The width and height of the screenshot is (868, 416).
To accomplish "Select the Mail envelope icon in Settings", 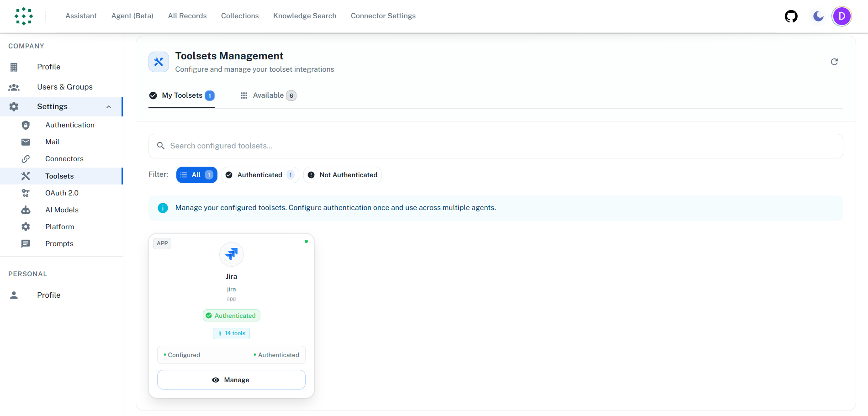I will pyautogui.click(x=26, y=142).
